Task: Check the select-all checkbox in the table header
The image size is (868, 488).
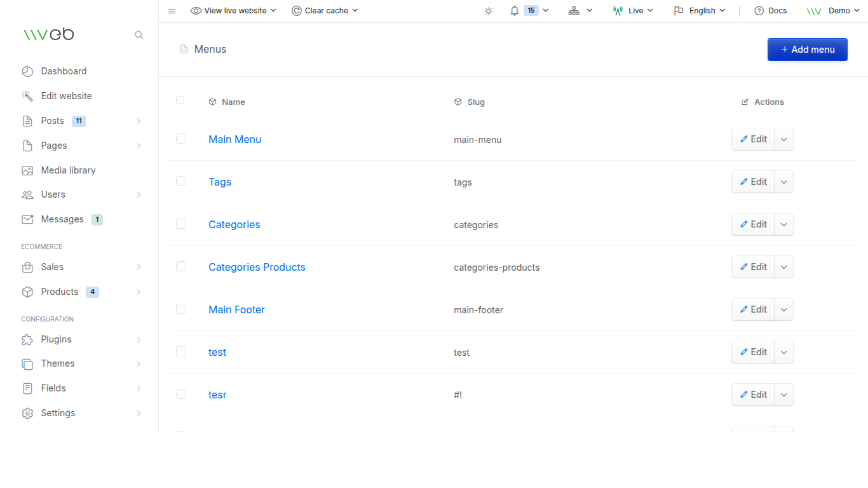Action: [x=180, y=100]
